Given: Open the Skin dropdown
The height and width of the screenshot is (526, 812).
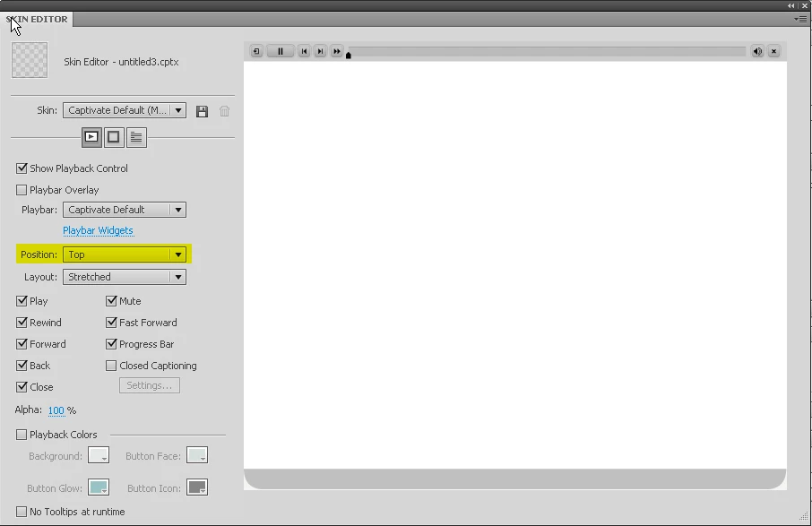Looking at the screenshot, I should (x=125, y=110).
